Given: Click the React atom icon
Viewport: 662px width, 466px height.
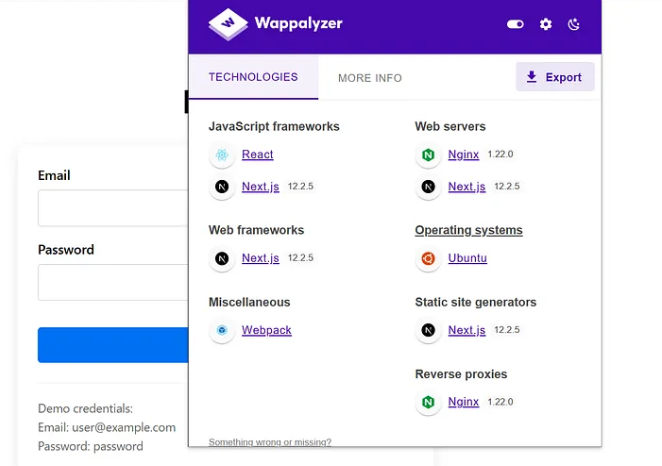Looking at the screenshot, I should (x=222, y=155).
